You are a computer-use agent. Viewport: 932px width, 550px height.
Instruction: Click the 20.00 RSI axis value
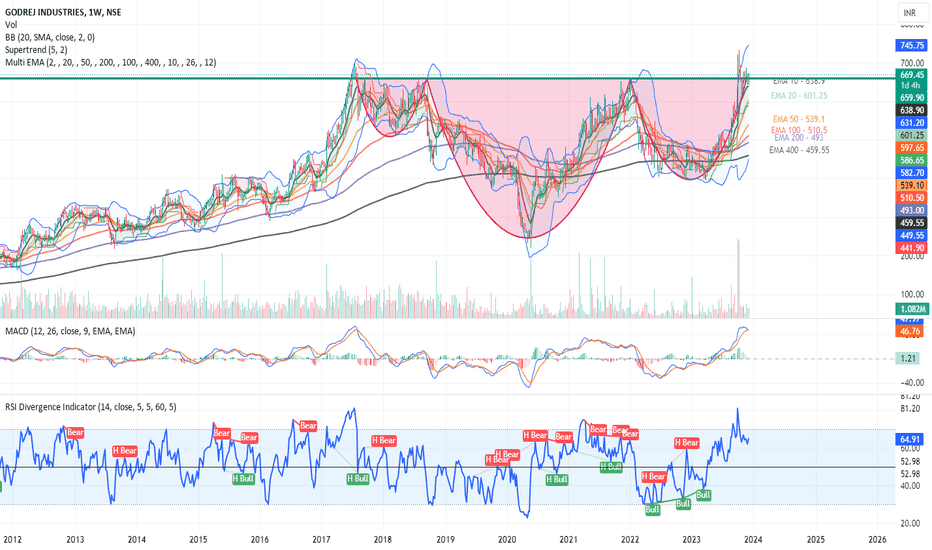pyautogui.click(x=911, y=523)
